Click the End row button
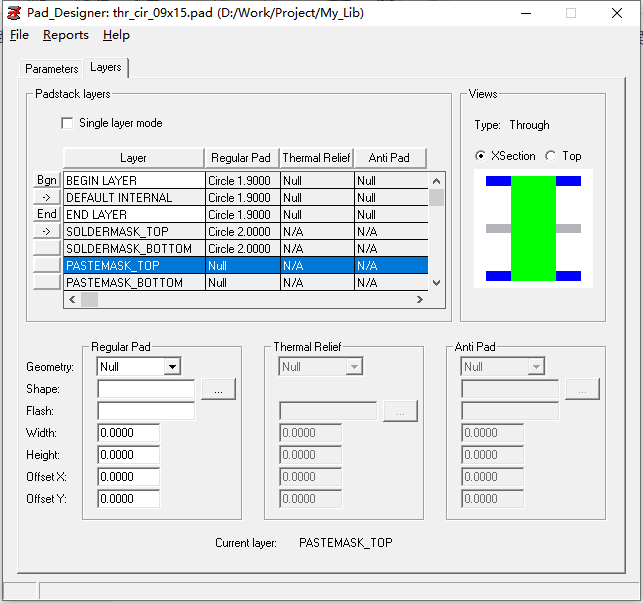The image size is (643, 603). point(47,214)
